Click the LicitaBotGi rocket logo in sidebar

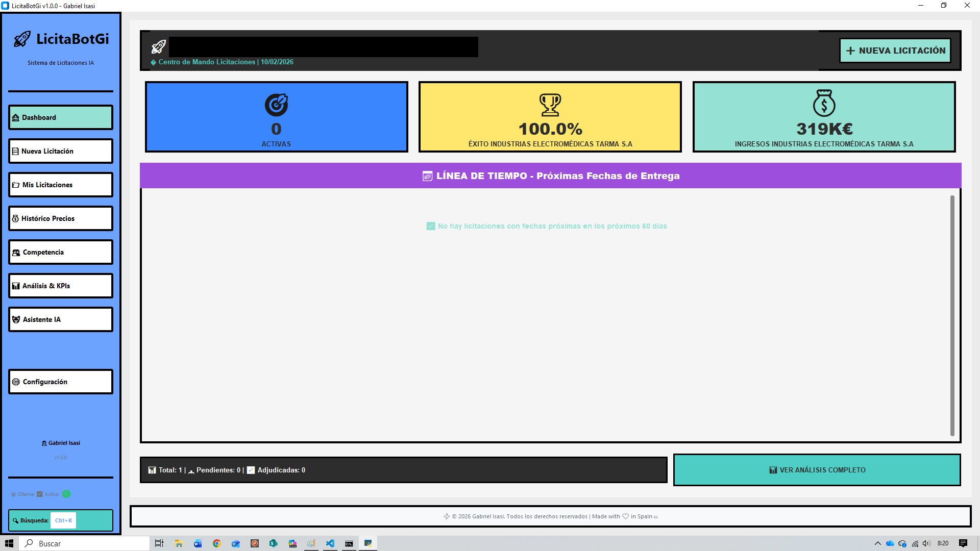coord(22,39)
